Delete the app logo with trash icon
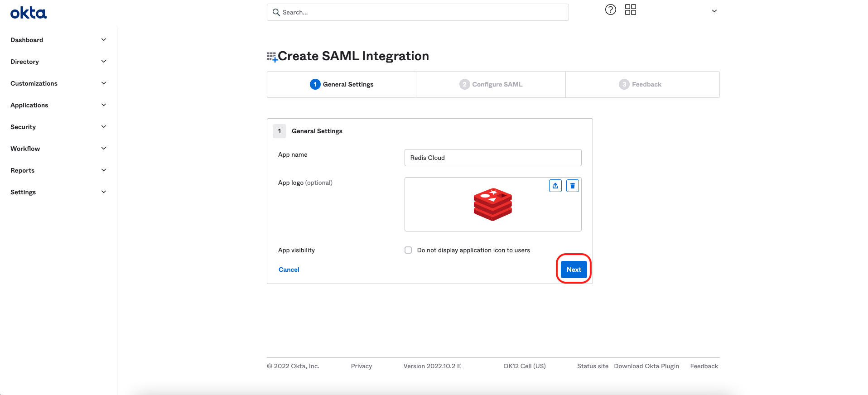 572,186
